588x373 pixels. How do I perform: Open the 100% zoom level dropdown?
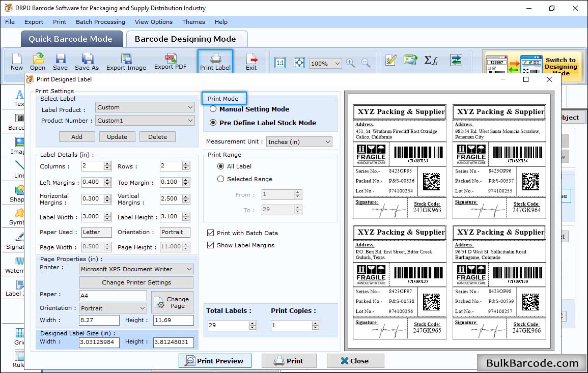pyautogui.click(x=325, y=63)
